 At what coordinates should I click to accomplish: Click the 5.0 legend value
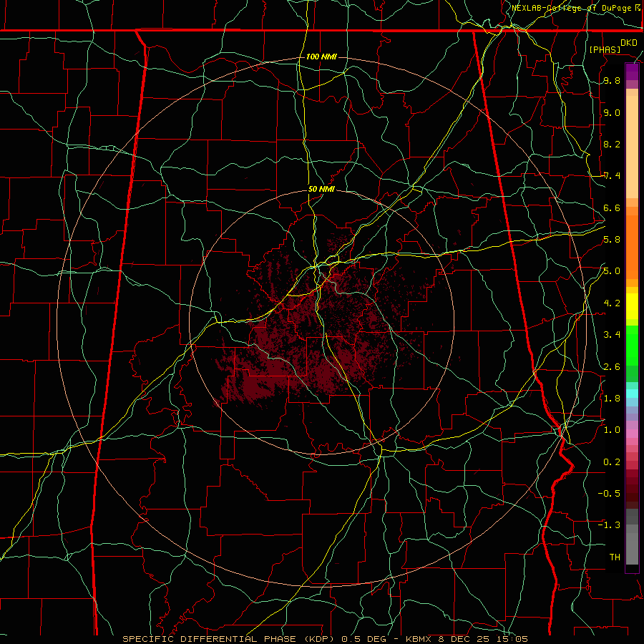612,271
